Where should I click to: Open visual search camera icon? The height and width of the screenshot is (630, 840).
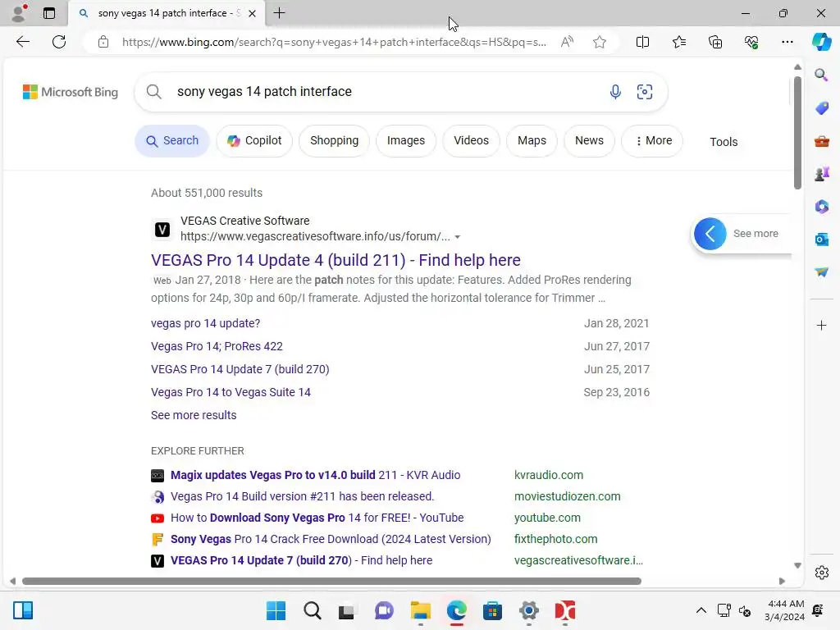645,92
